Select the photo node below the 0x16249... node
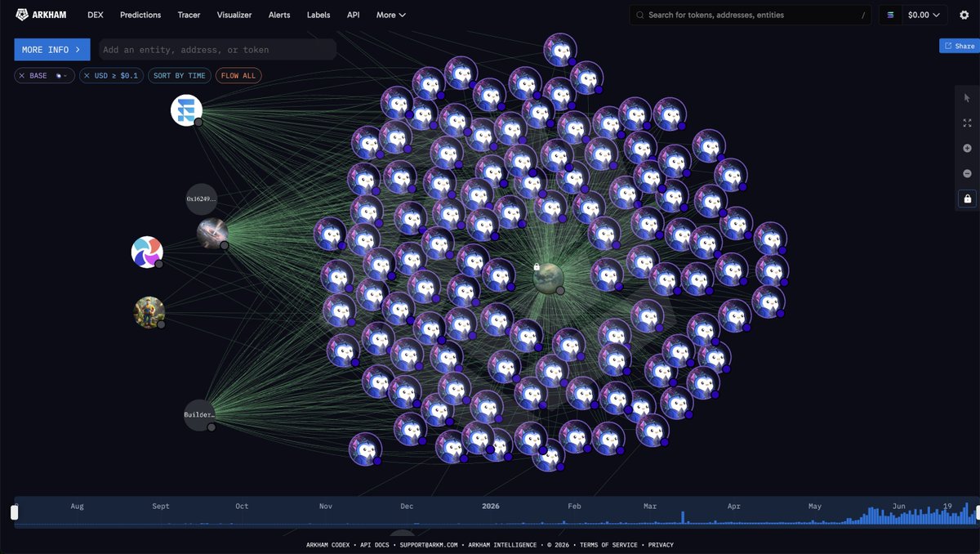Viewport: 980px width, 554px height. click(212, 234)
